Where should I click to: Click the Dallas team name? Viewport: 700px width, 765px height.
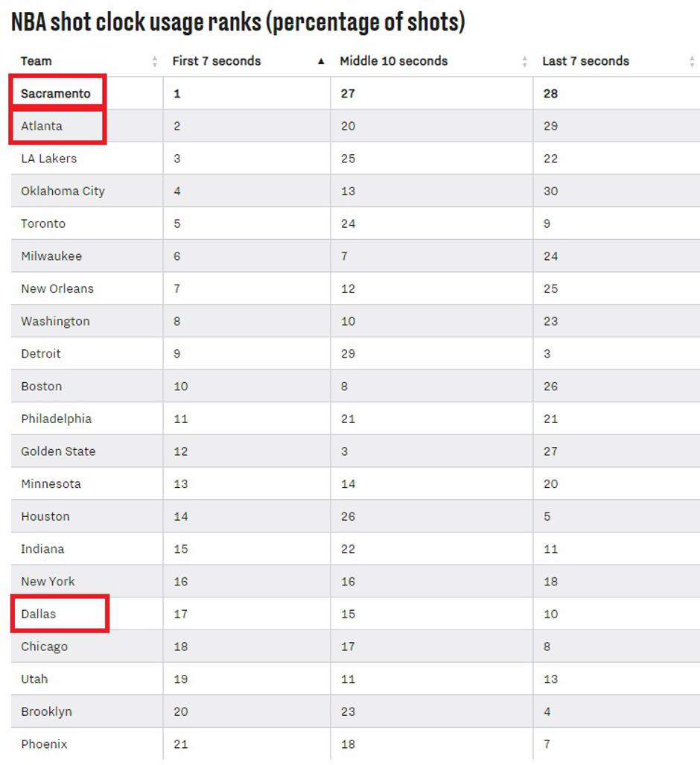pyautogui.click(x=39, y=614)
